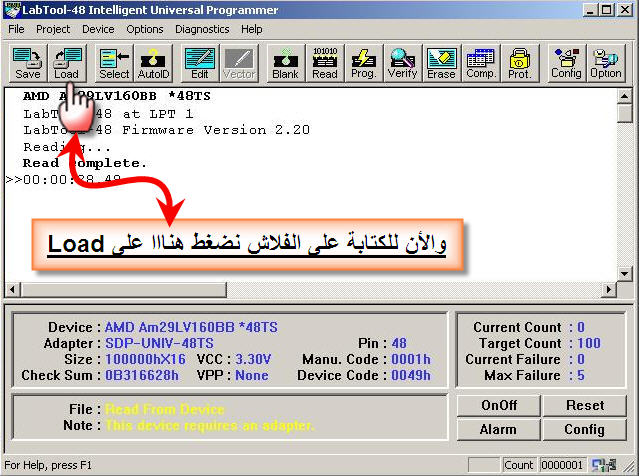Start the Prog. programming tool

(364, 63)
